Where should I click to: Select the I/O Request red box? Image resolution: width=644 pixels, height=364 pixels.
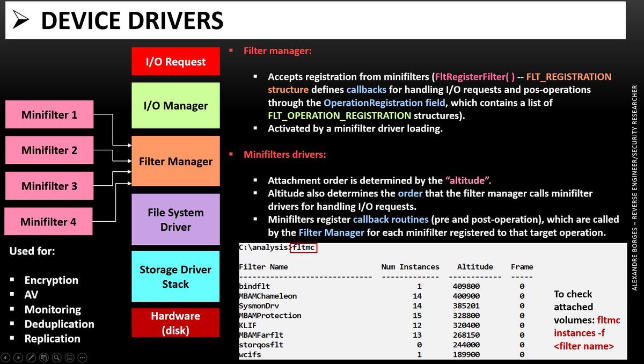click(x=176, y=61)
